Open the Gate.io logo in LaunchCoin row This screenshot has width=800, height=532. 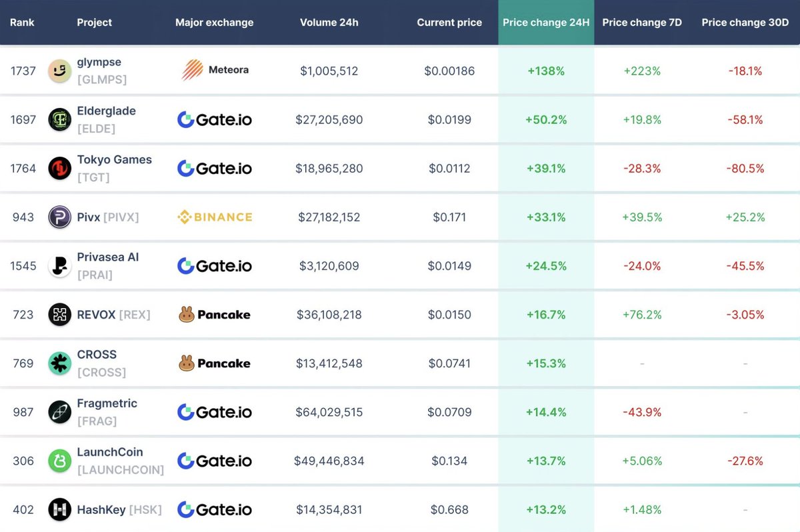[x=215, y=461]
